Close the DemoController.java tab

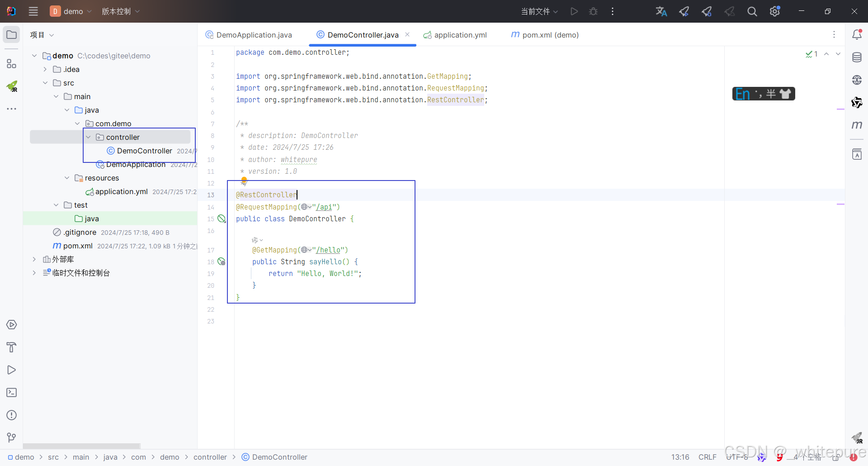[x=407, y=34]
